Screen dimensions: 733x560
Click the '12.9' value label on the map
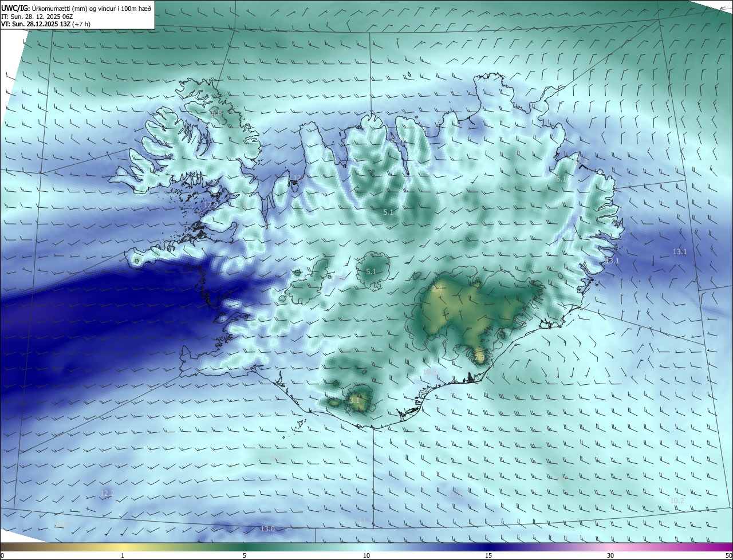pyautogui.click(x=211, y=204)
